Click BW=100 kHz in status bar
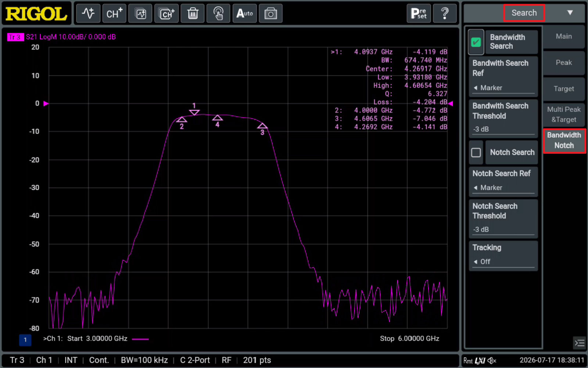This screenshot has height=368, width=588. point(144,360)
